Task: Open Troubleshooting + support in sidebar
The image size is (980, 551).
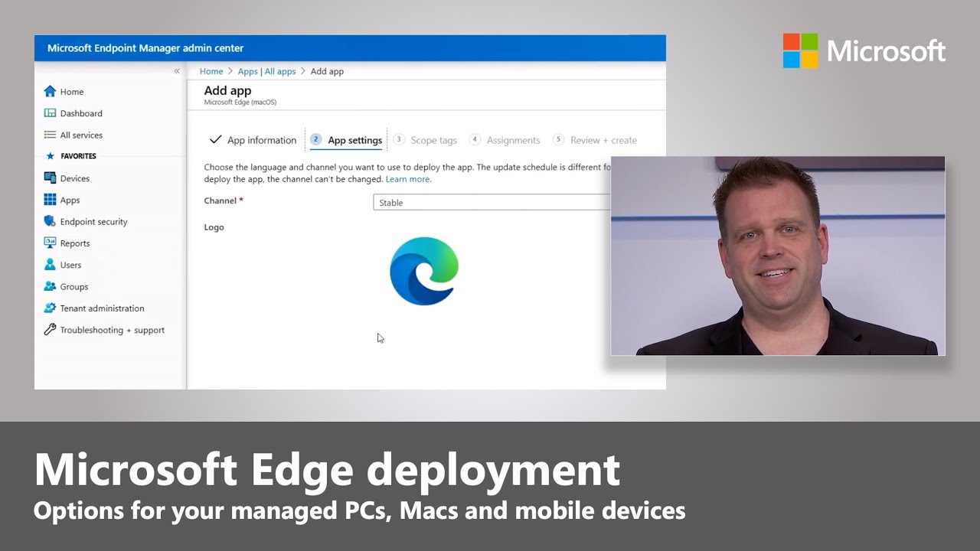Action: [x=113, y=330]
